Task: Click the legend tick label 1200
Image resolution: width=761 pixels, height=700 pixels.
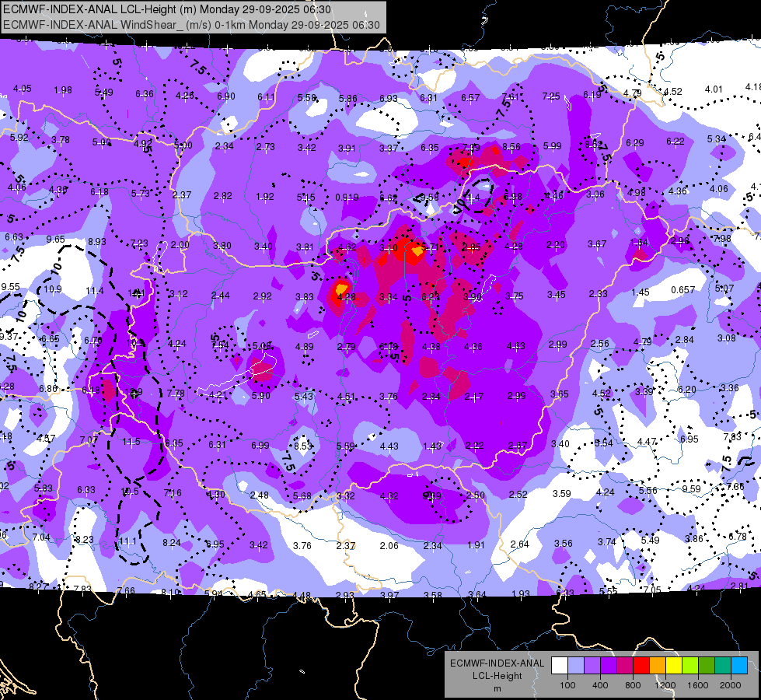Action: coord(665,685)
